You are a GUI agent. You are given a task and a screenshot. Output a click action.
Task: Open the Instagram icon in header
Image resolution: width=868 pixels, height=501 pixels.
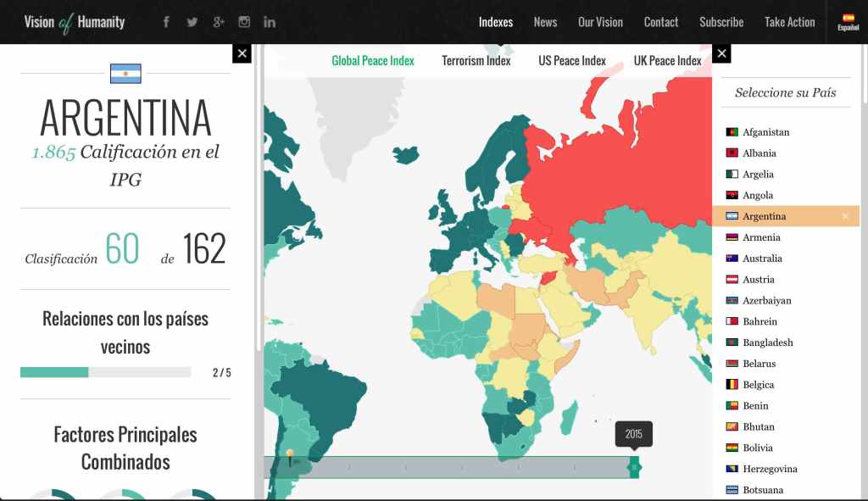pos(244,22)
